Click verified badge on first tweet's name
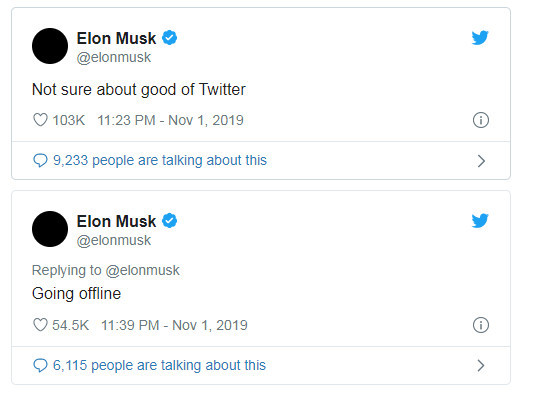Viewport: 546px width, 398px height. 170,38
